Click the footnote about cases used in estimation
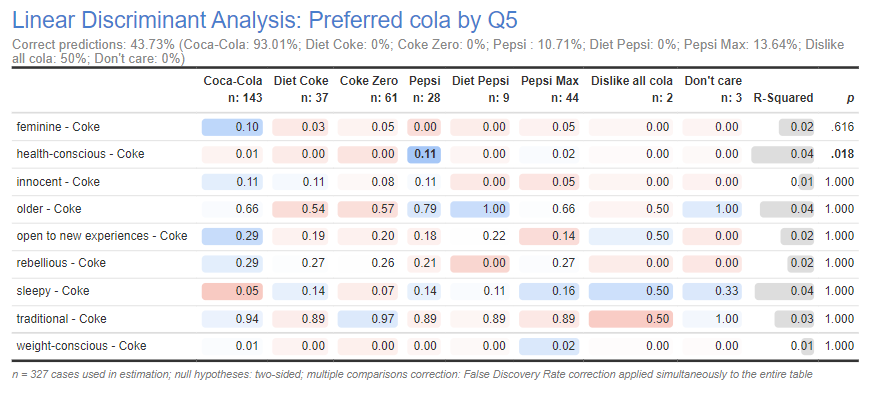This screenshot has width=872, height=393. click(412, 375)
